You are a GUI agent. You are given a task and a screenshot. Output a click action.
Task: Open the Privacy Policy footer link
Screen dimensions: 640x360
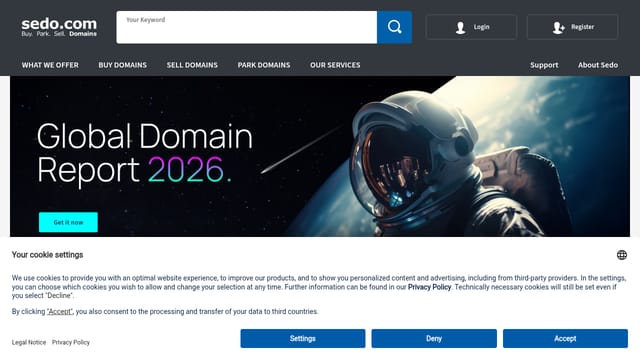coord(71,342)
